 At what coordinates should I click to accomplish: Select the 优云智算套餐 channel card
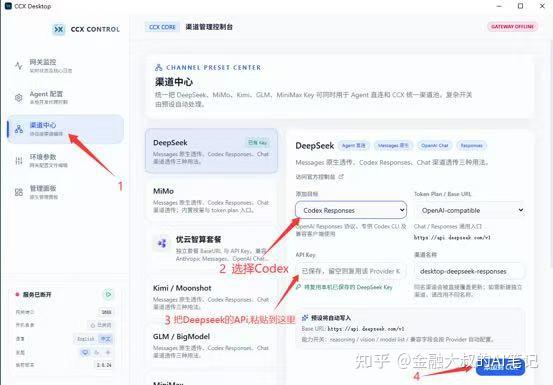click(211, 249)
